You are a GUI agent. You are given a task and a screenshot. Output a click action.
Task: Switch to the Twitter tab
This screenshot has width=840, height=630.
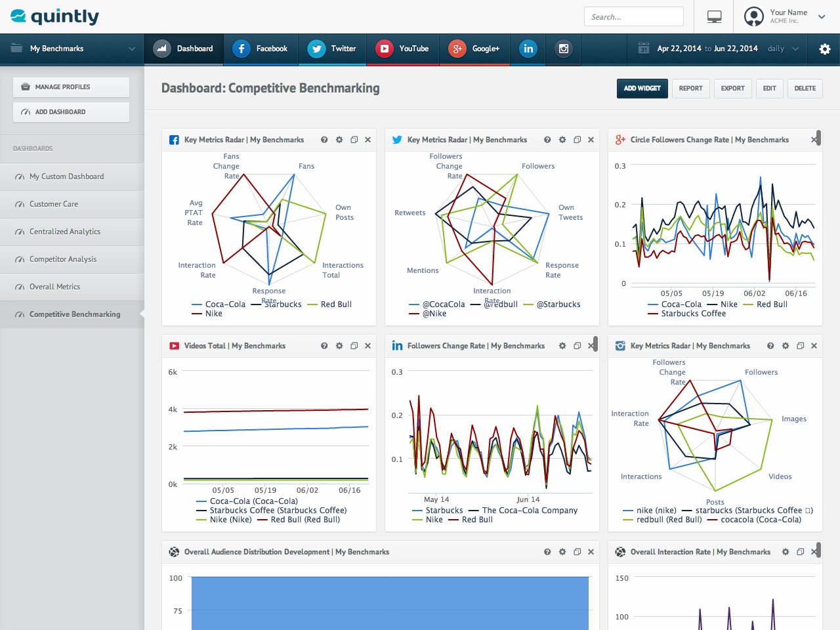332,49
